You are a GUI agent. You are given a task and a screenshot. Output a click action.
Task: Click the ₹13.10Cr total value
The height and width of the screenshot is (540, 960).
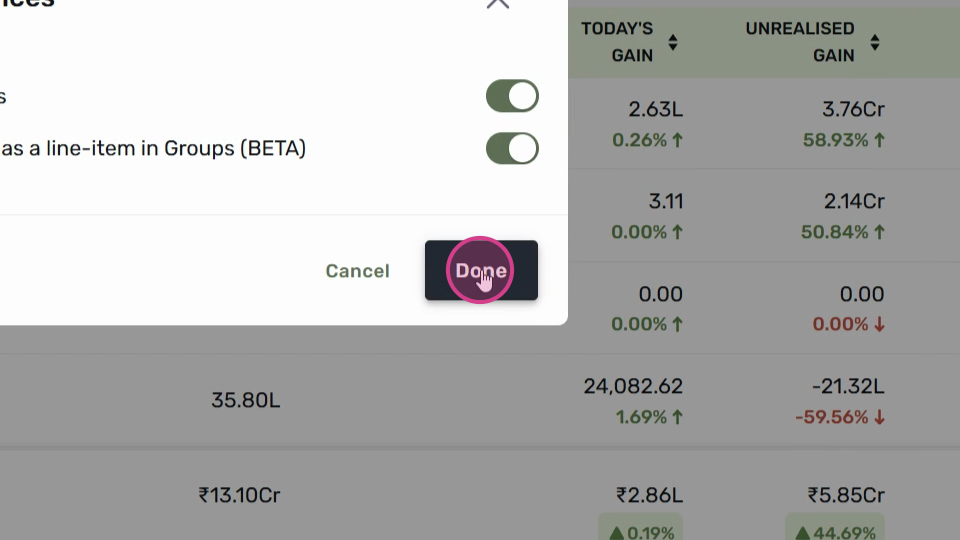tap(239, 495)
